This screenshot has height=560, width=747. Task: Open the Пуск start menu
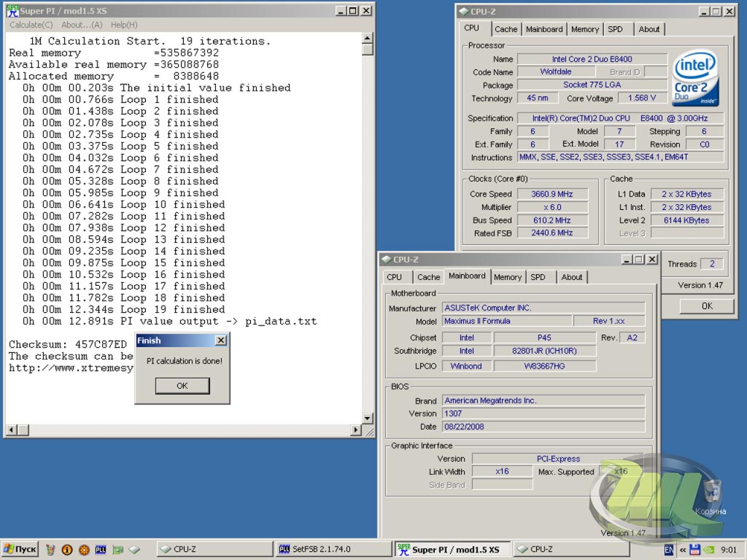click(x=19, y=549)
